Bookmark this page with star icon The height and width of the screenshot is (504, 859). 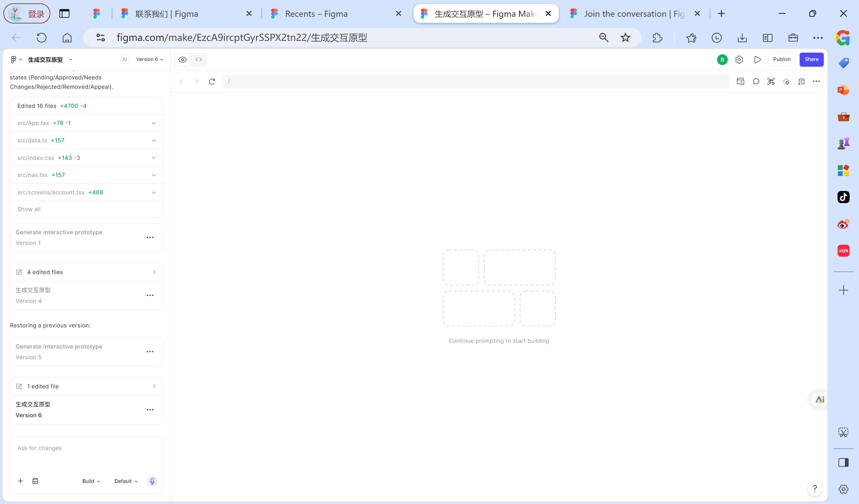tap(625, 38)
